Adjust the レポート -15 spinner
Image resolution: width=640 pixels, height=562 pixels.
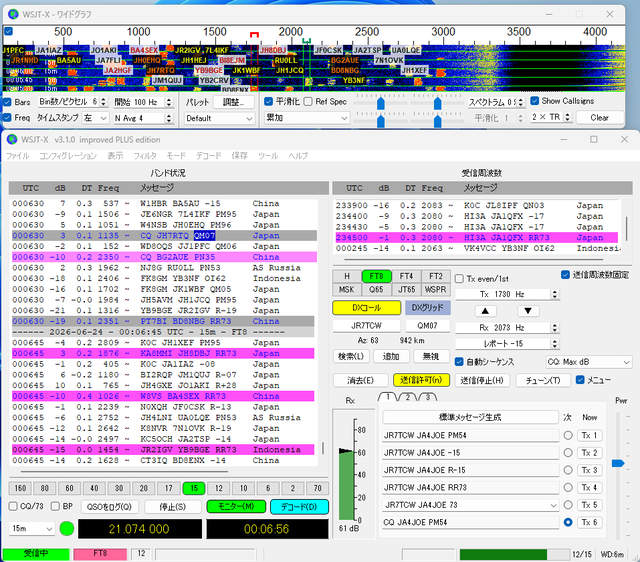point(554,344)
